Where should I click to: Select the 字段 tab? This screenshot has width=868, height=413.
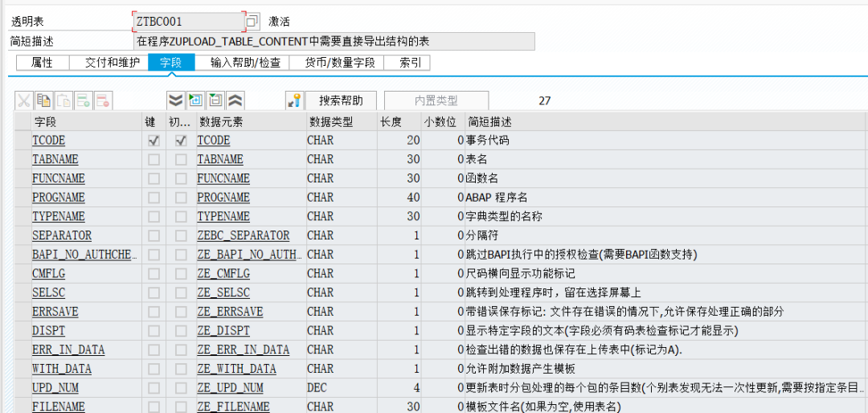point(172,63)
